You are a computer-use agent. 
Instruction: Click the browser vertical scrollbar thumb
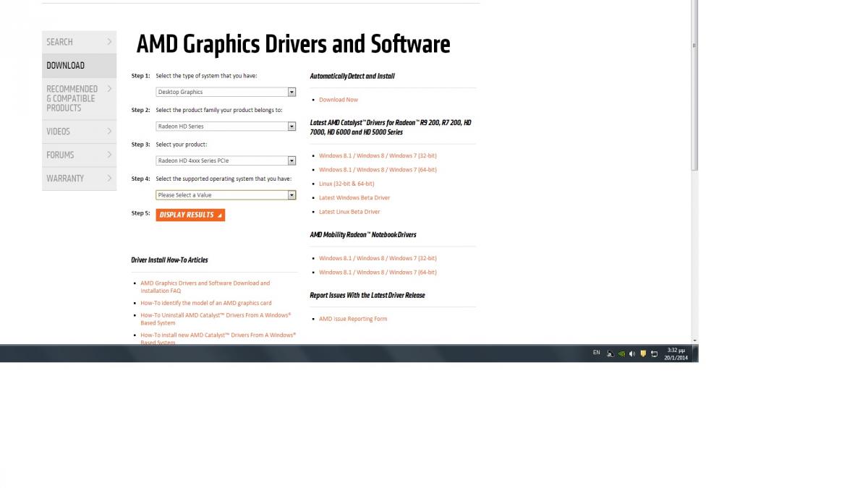click(694, 85)
